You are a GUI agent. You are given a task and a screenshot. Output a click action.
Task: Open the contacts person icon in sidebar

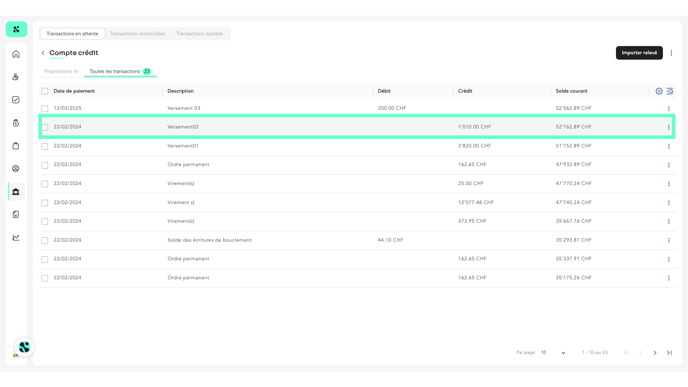click(16, 77)
